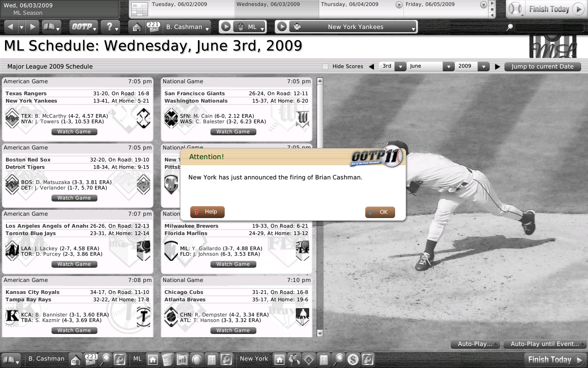588x368 pixels.
Task: Open the book menu in bottom bar
Action: pos(11,359)
